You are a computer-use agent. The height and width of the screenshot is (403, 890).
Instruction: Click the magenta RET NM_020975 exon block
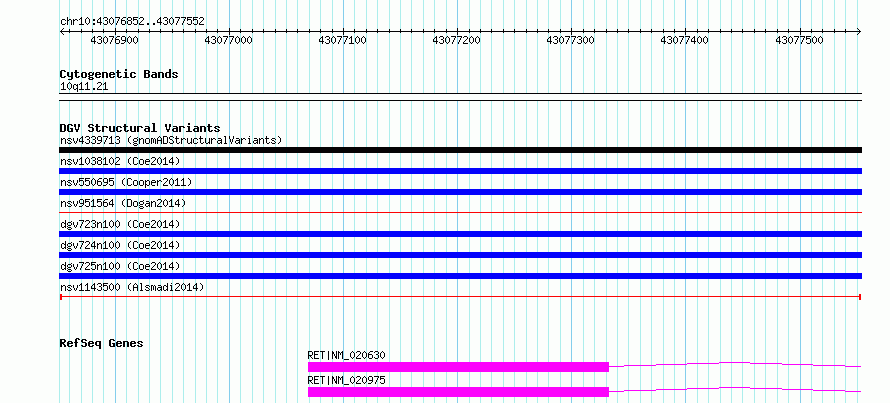(x=458, y=392)
